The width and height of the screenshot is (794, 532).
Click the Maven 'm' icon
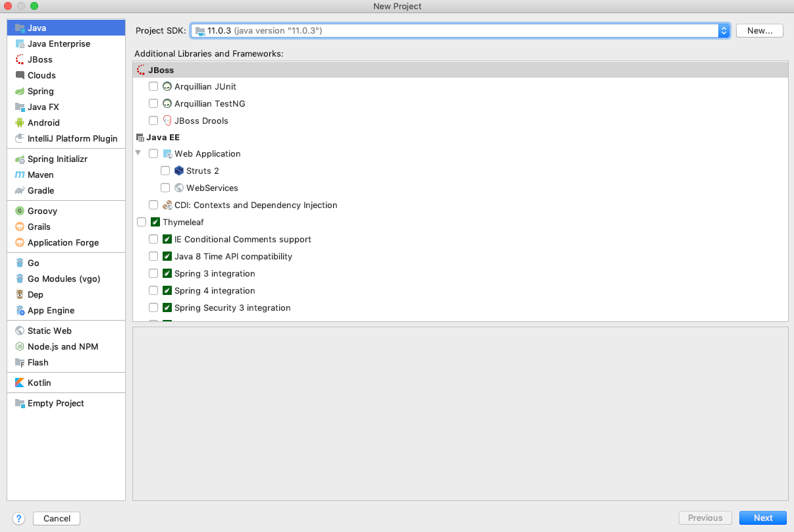(x=20, y=174)
